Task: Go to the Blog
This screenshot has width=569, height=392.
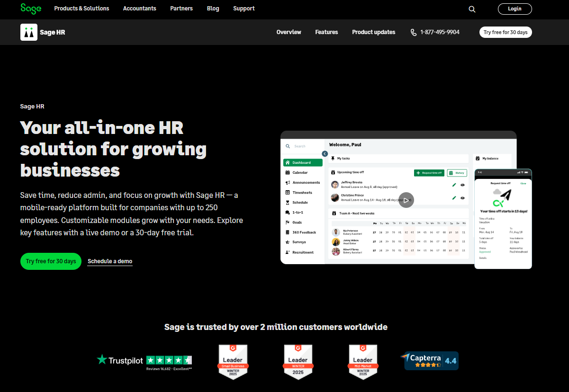Action: point(213,9)
